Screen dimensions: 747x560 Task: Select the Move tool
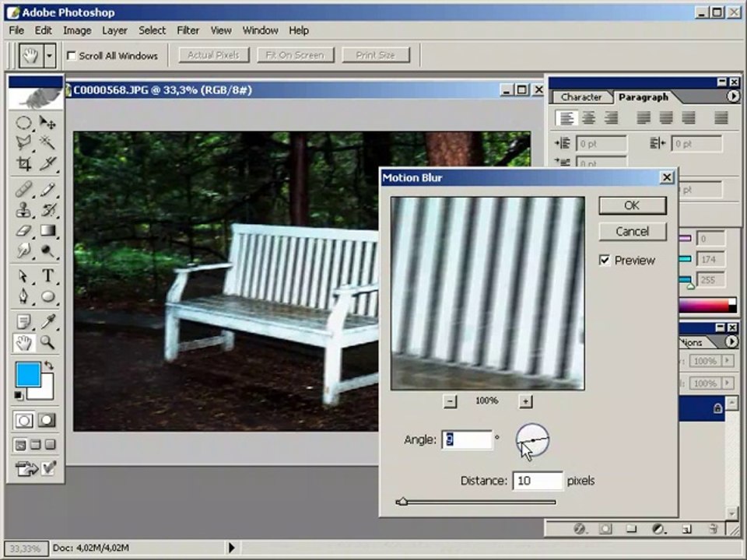(47, 123)
